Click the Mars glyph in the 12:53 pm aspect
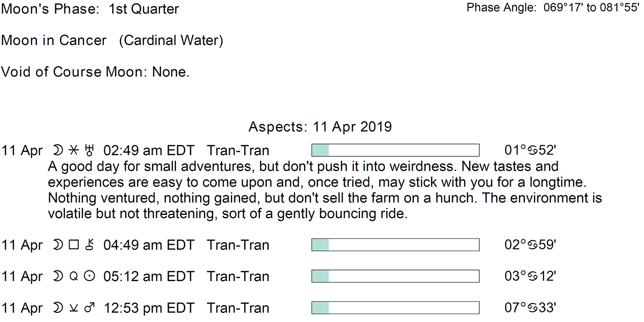Image resolution: width=644 pixels, height=322 pixels. pyautogui.click(x=91, y=308)
